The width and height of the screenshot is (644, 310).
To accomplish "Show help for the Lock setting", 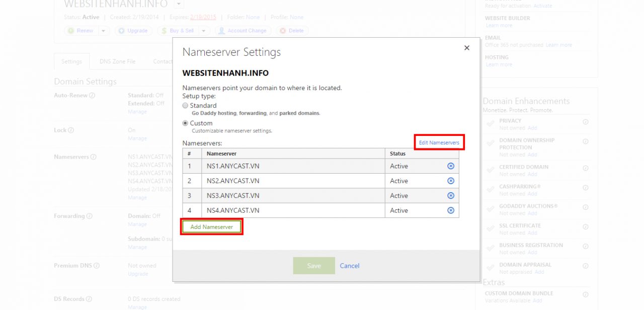I will (x=71, y=130).
